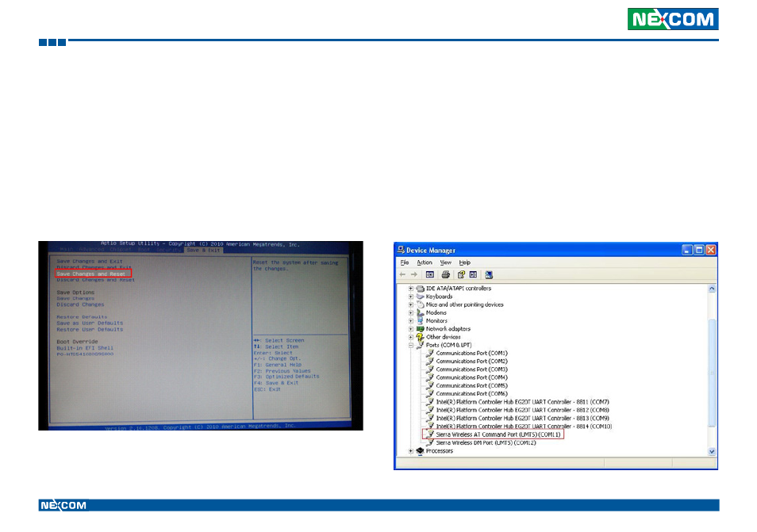757x532 pixels.
Task: Click the vertical scrollbar thumb
Action: pos(712,373)
